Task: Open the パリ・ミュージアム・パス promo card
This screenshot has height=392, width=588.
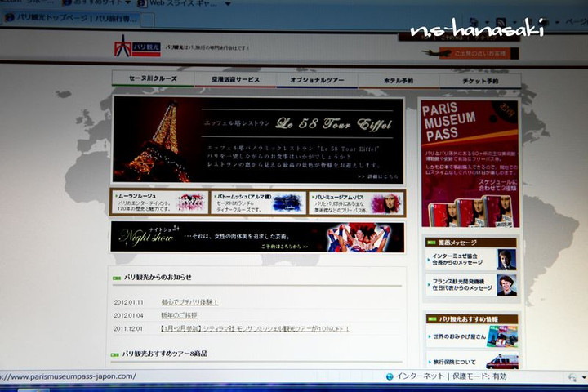Action: coord(356,203)
